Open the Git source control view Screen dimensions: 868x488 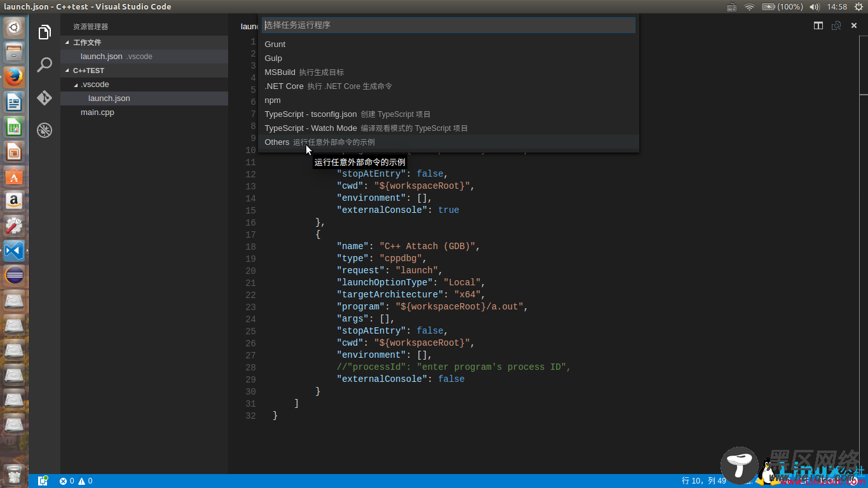tap(44, 98)
